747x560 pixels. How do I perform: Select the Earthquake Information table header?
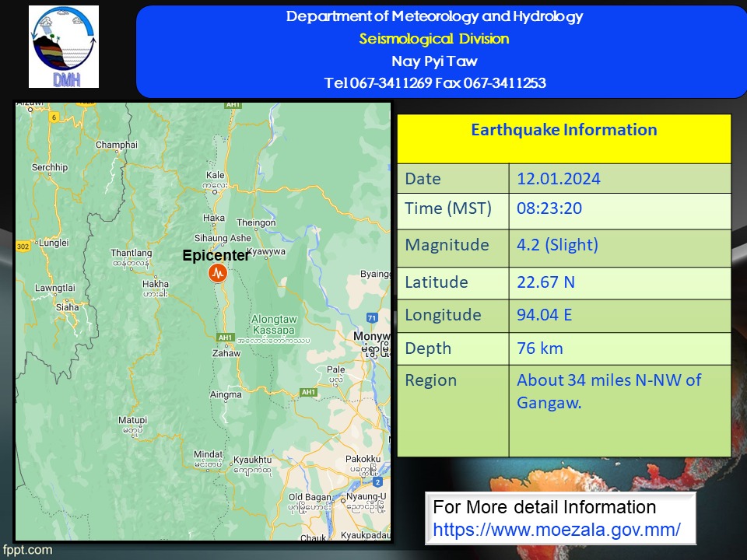click(563, 131)
